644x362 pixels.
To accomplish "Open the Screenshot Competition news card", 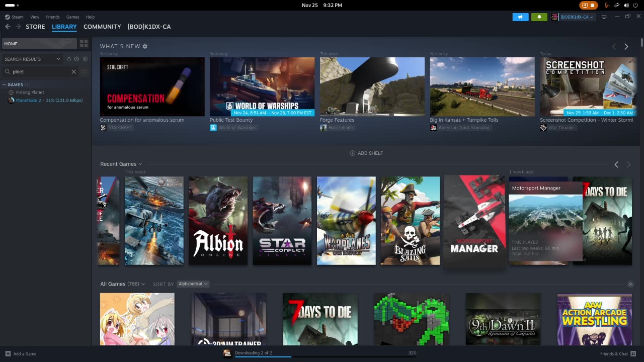I will tap(588, 86).
